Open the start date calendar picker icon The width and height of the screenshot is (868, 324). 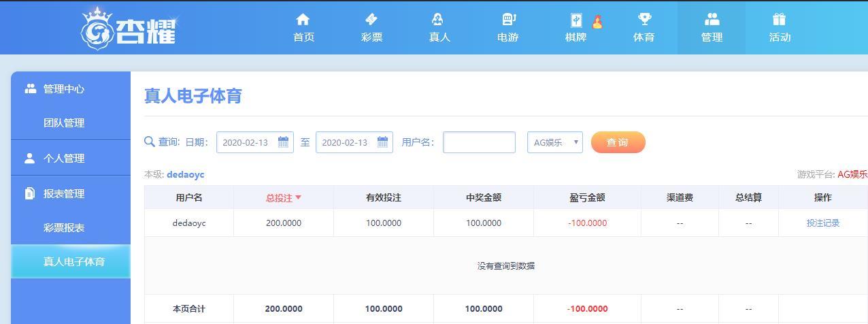coord(283,142)
